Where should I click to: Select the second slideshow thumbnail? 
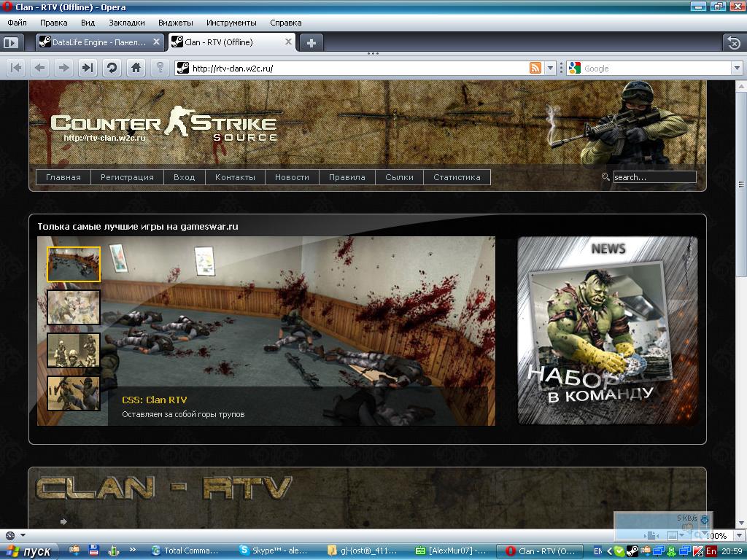[x=74, y=308]
